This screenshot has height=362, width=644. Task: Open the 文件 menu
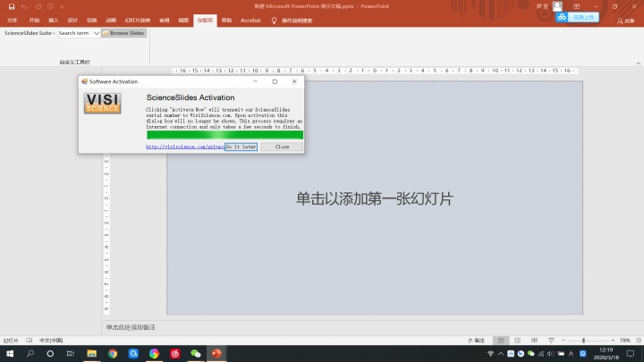[x=13, y=20]
